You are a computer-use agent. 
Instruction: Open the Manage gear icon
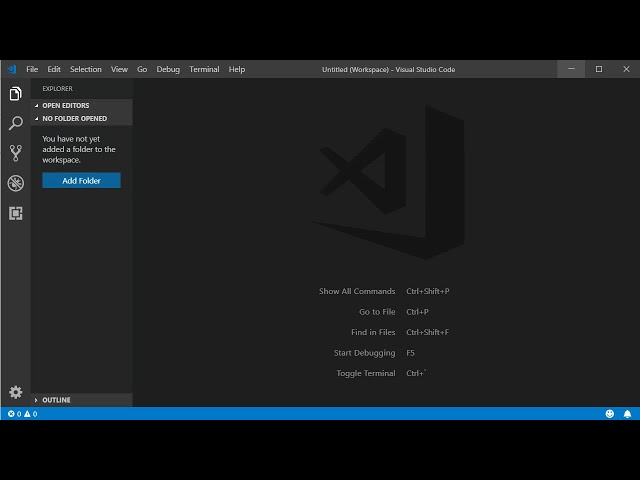[x=16, y=392]
